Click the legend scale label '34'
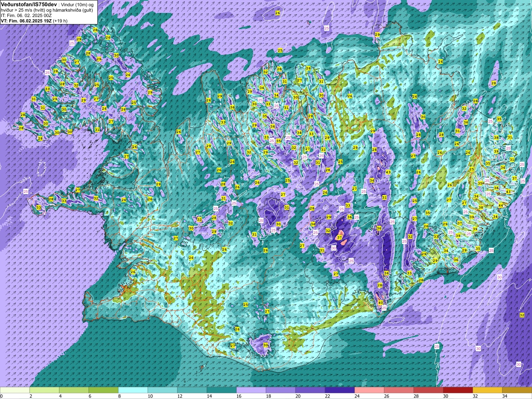Viewport: 532px width, 399px height. pos(505,396)
